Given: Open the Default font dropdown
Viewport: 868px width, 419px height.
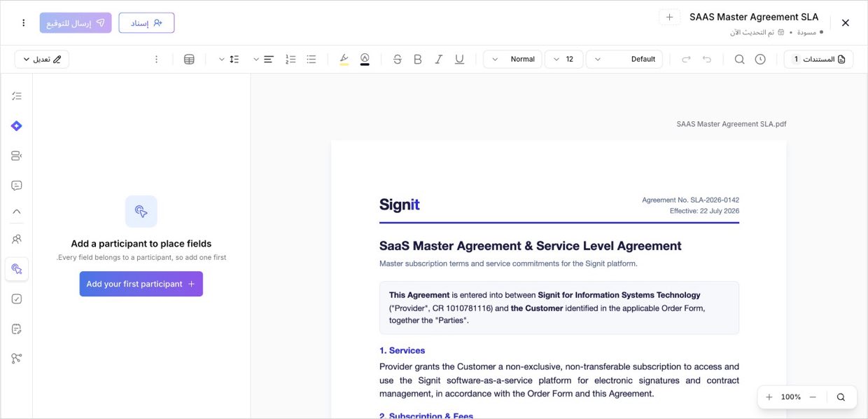Looking at the screenshot, I should [x=624, y=60].
